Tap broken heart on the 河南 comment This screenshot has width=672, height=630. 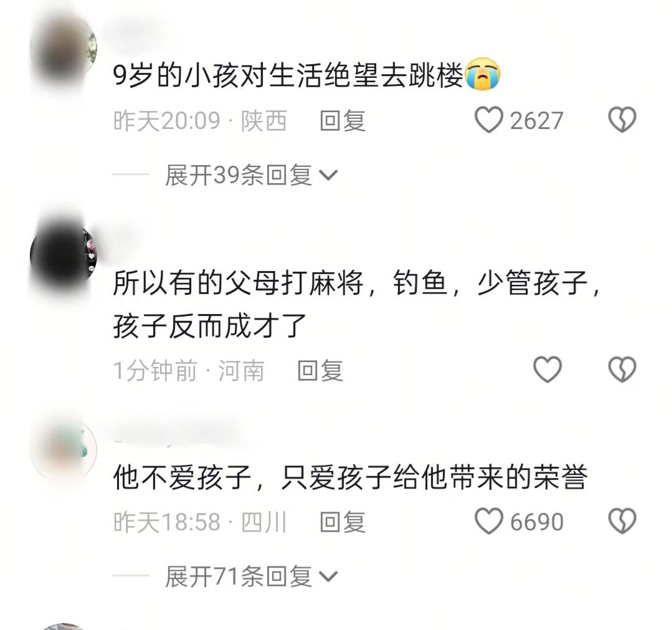coord(622,370)
